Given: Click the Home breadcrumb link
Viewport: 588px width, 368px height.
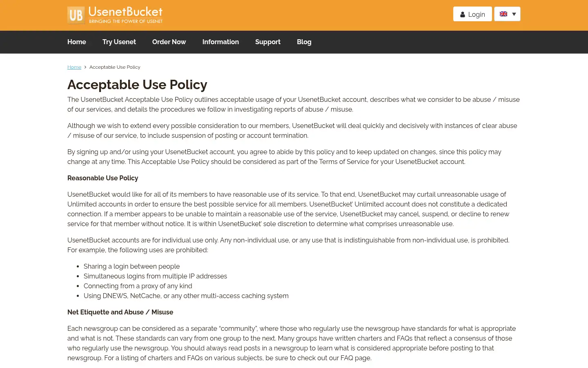Looking at the screenshot, I should 74,67.
